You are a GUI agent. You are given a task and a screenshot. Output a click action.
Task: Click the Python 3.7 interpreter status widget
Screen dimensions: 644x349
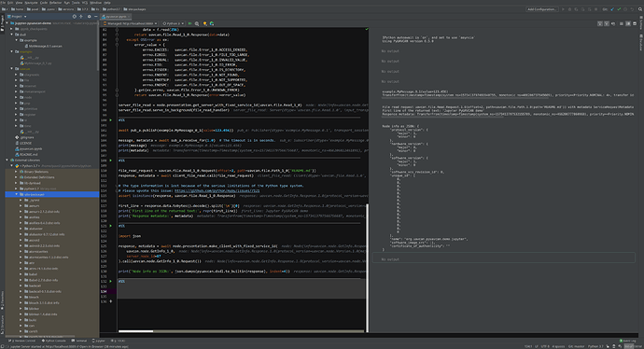click(595, 346)
